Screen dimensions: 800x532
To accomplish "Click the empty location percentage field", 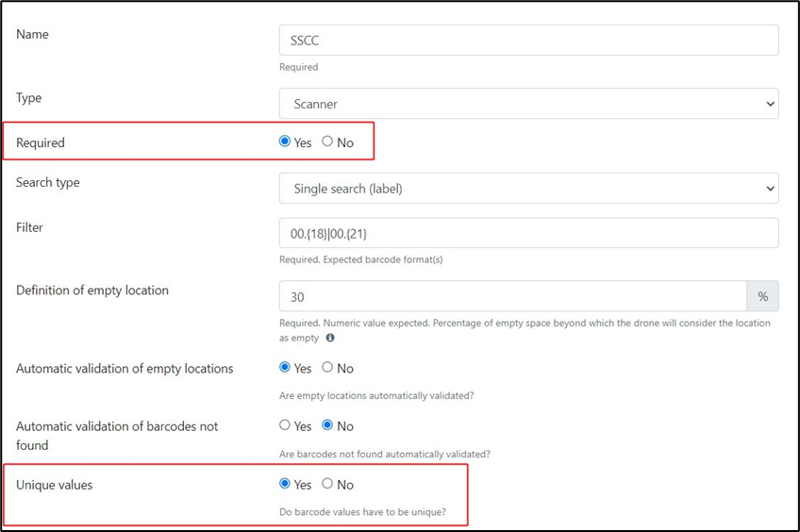I will [513, 296].
